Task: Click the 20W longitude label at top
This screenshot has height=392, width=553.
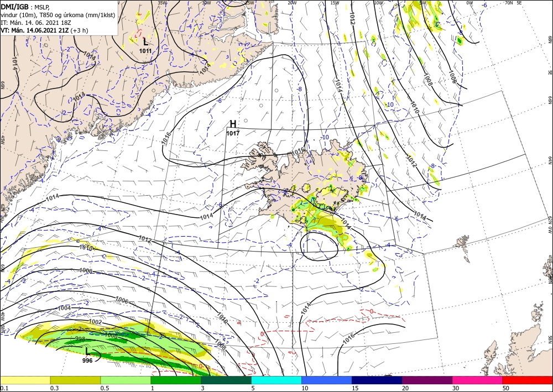Action: pos(291,3)
